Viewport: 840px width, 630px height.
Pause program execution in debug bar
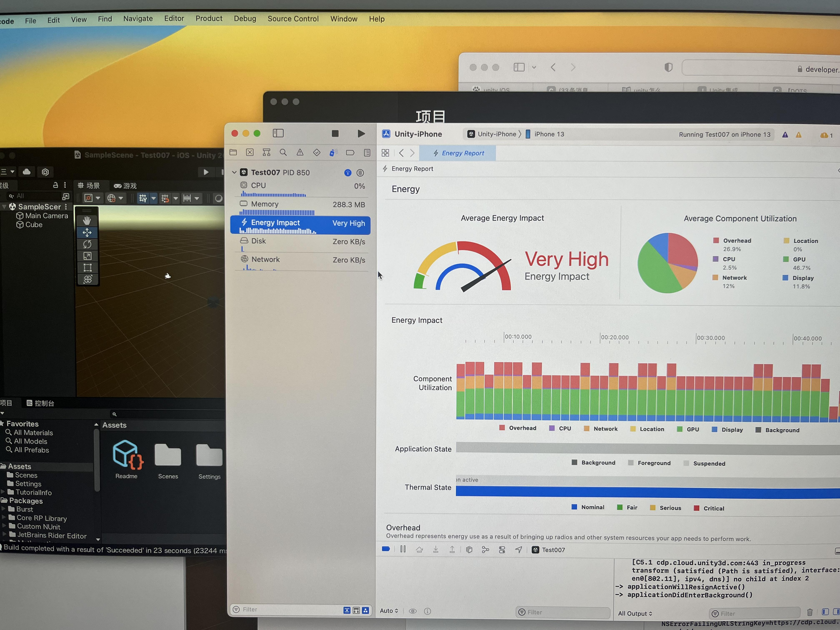tap(403, 549)
